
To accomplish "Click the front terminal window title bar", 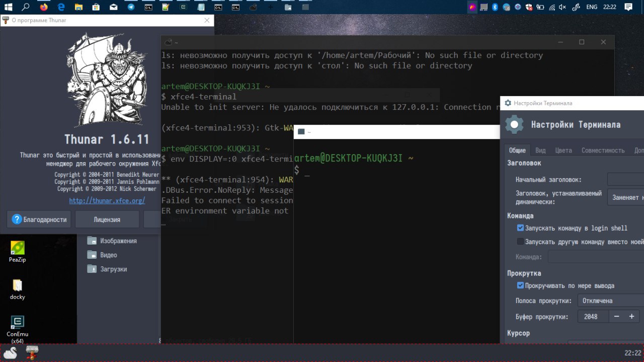I will [x=396, y=132].
